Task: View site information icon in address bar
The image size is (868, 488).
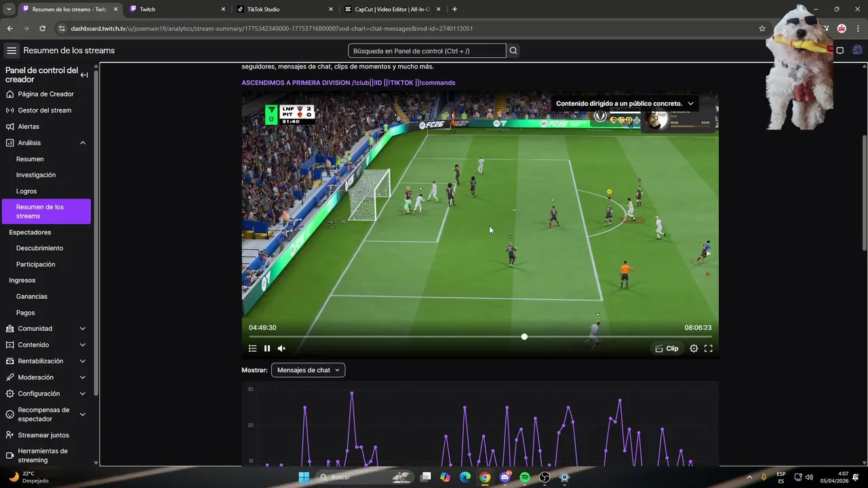Action: point(62,28)
